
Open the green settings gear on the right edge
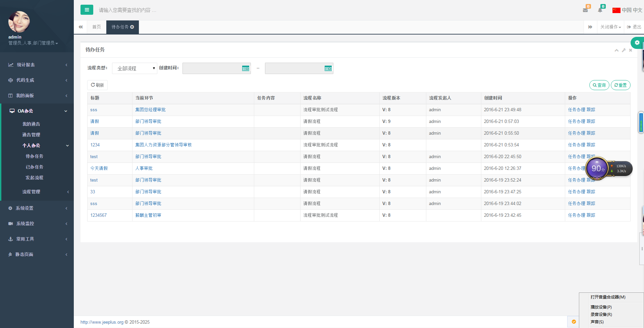pyautogui.click(x=637, y=43)
